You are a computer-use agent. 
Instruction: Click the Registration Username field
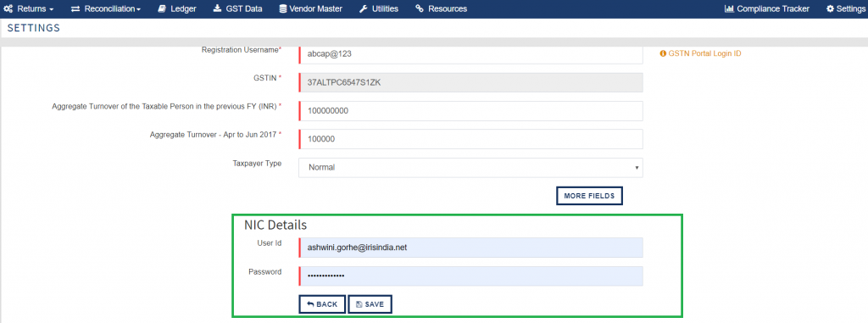470,54
